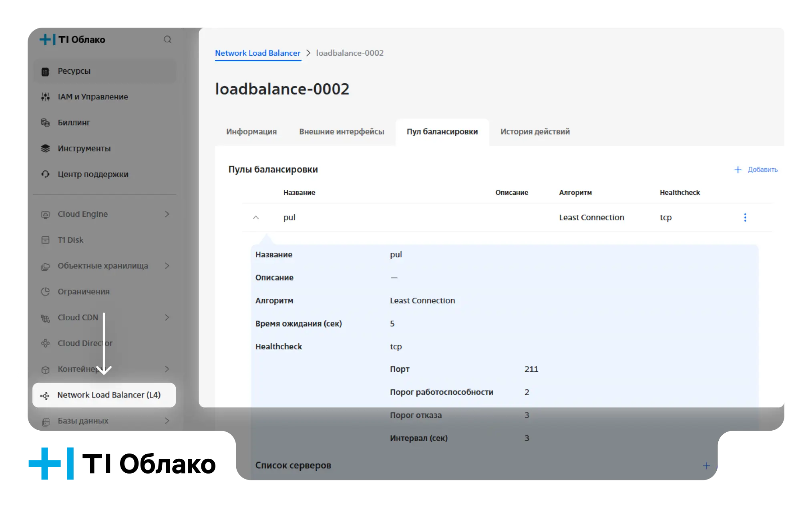Click the Алгоритм column header
The image size is (812, 508).
575,193
